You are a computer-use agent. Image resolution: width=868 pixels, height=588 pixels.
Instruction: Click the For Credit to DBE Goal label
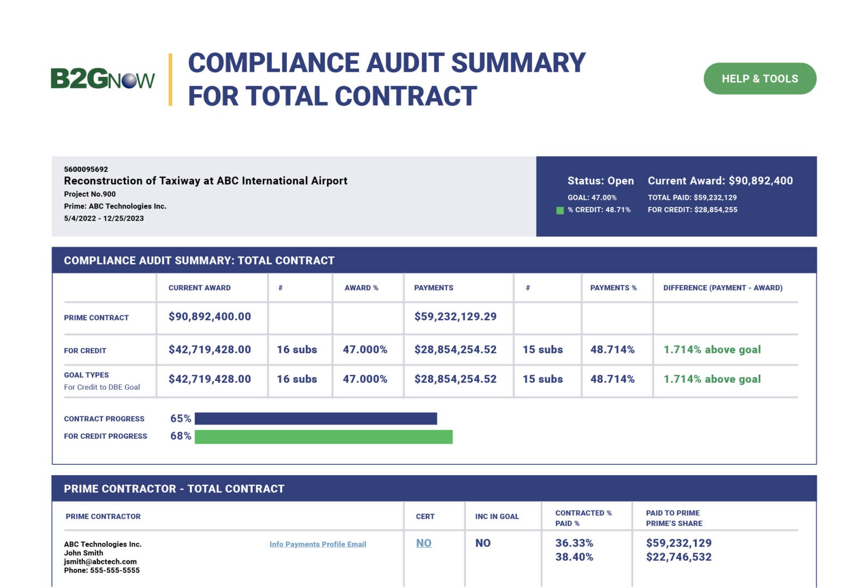[x=102, y=387]
